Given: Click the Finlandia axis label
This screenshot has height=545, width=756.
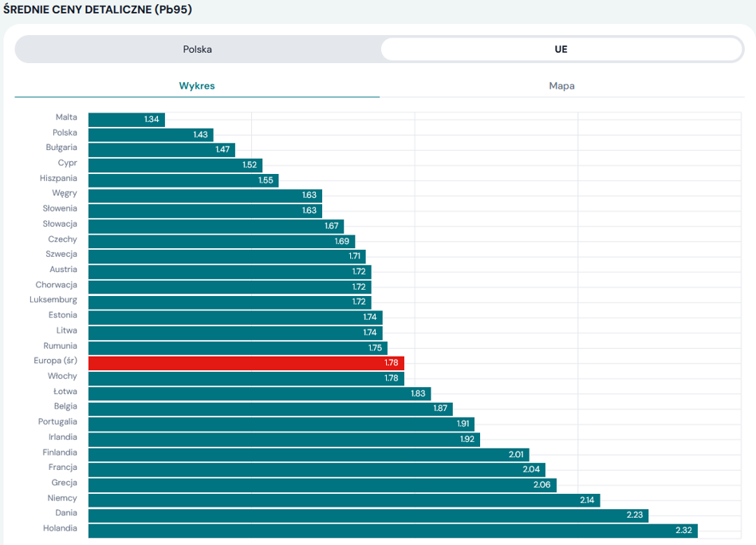Looking at the screenshot, I should tap(60, 452).
